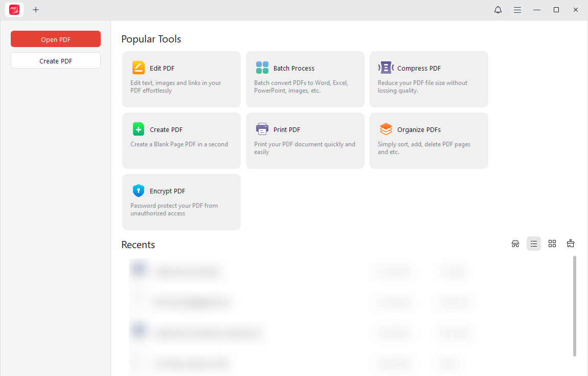This screenshot has width=588, height=376.
Task: Check notifications via the bell icon
Action: 497,10
